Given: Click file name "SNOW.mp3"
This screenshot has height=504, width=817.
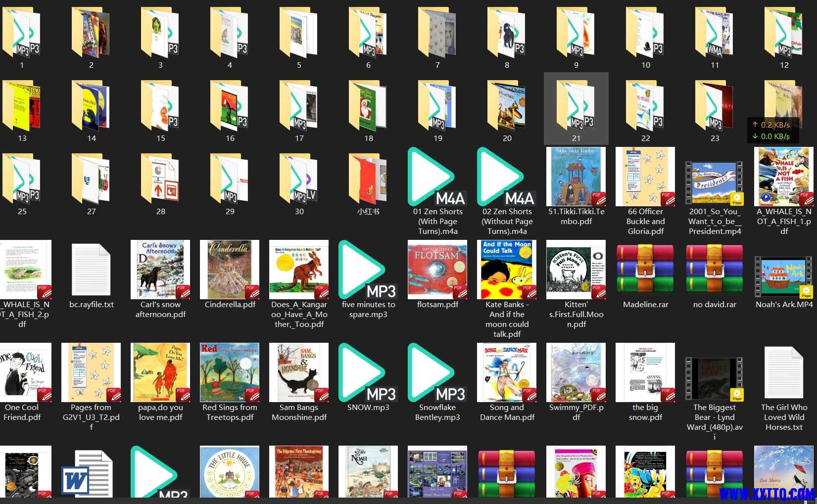Looking at the screenshot, I should tap(368, 408).
